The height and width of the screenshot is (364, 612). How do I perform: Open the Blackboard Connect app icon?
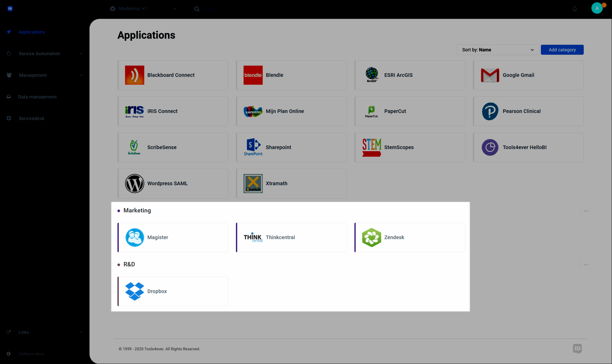point(135,75)
